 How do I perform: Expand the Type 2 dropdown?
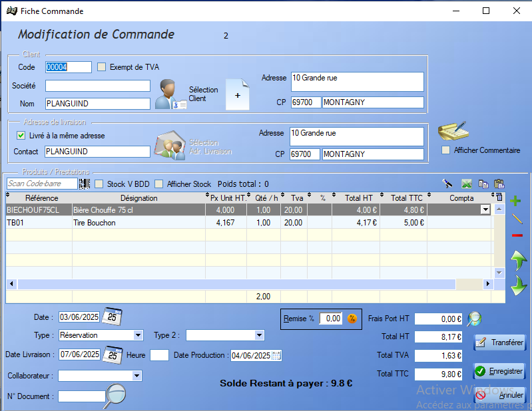[x=260, y=335]
